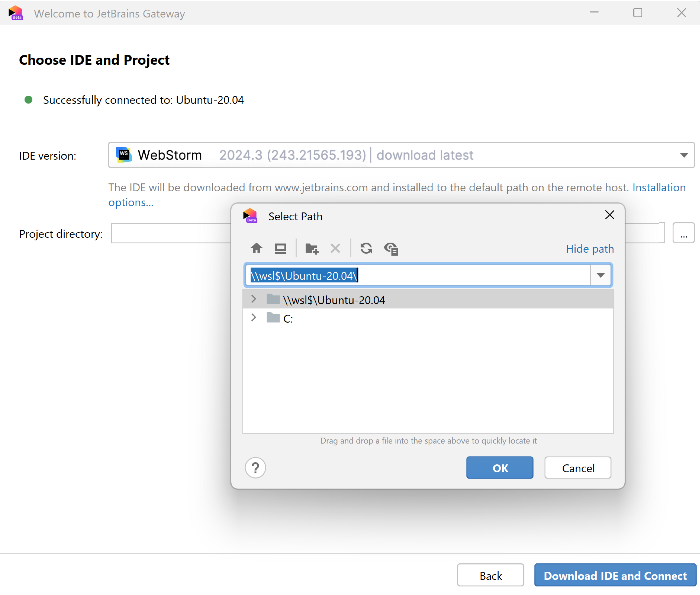
Task: Close the JetBrains Gateway window
Action: click(x=681, y=13)
